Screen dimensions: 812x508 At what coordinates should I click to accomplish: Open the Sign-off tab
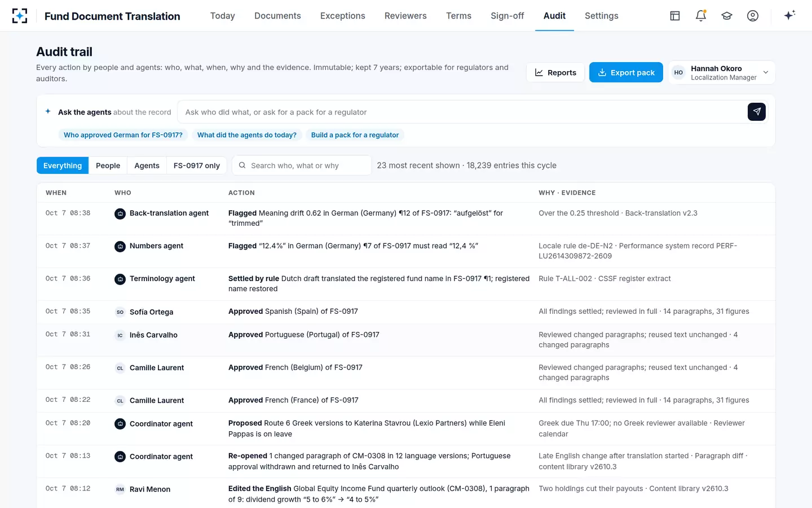(507, 16)
